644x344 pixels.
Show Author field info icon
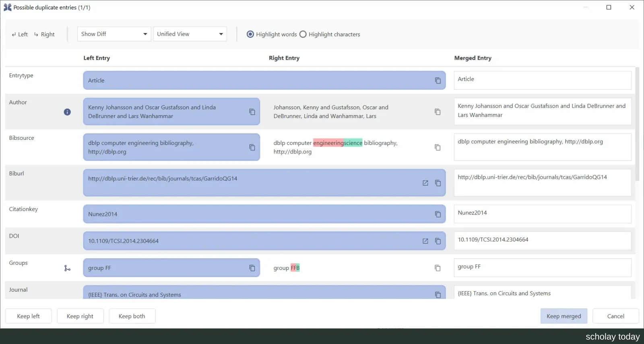click(67, 112)
